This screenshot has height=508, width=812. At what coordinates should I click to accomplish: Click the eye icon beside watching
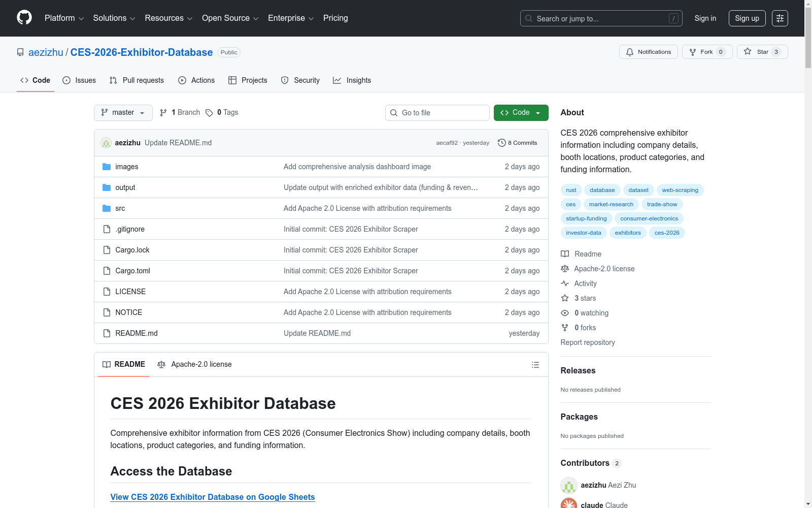click(x=565, y=313)
